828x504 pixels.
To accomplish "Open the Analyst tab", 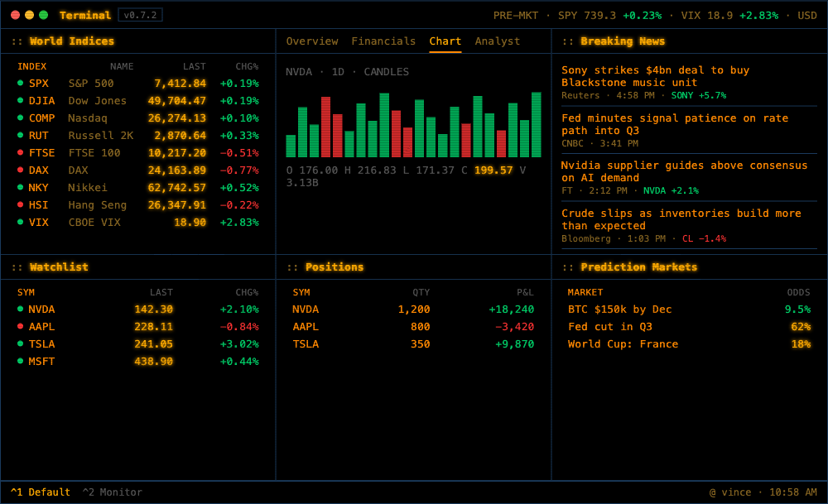I will (498, 41).
